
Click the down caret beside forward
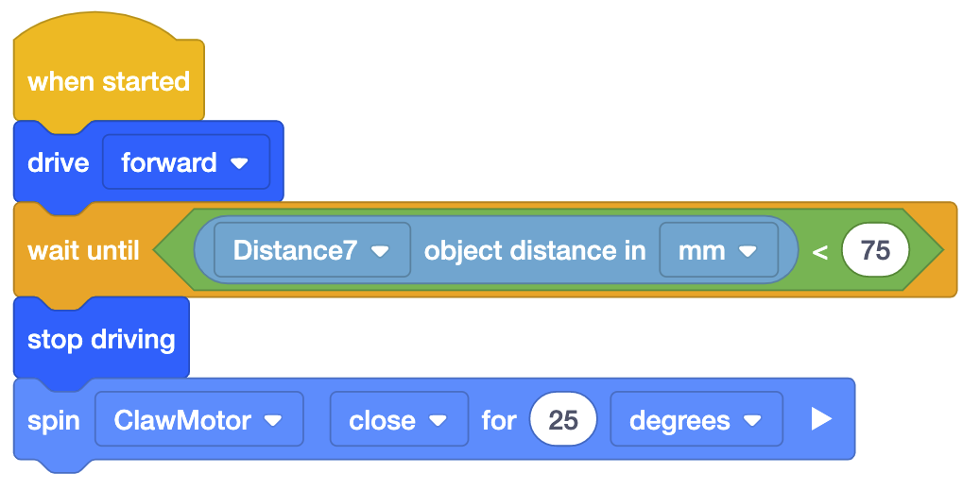pos(239,163)
